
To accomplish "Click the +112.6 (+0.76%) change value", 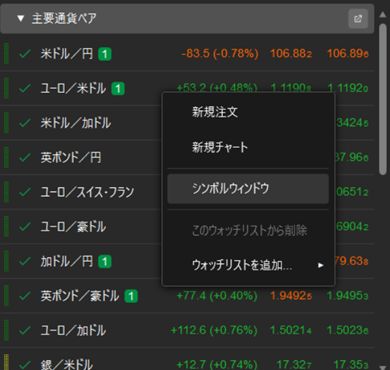I will pos(214,330).
